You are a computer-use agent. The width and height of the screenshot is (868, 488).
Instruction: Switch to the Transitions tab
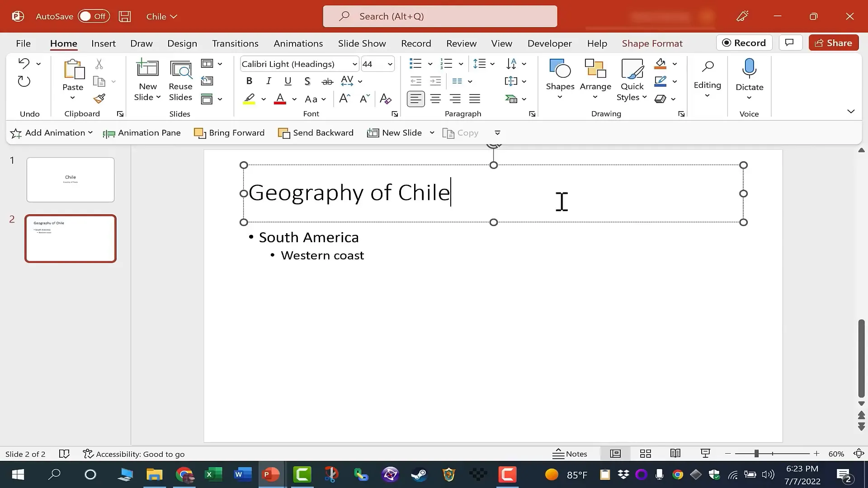coord(235,43)
